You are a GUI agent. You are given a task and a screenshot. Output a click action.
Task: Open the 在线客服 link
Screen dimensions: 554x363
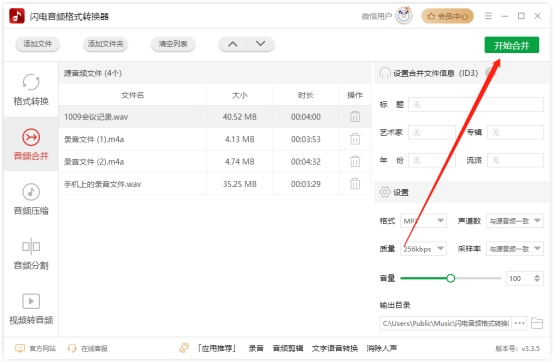[87, 349]
